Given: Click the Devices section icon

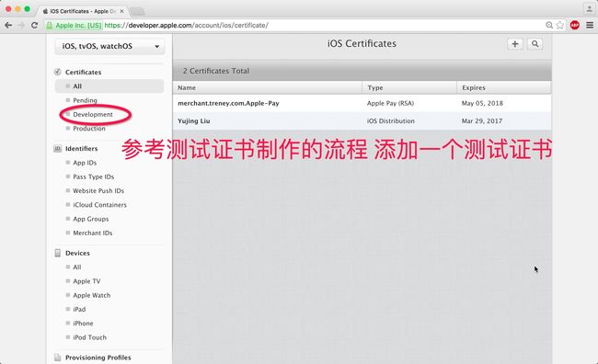Looking at the screenshot, I should coord(58,253).
